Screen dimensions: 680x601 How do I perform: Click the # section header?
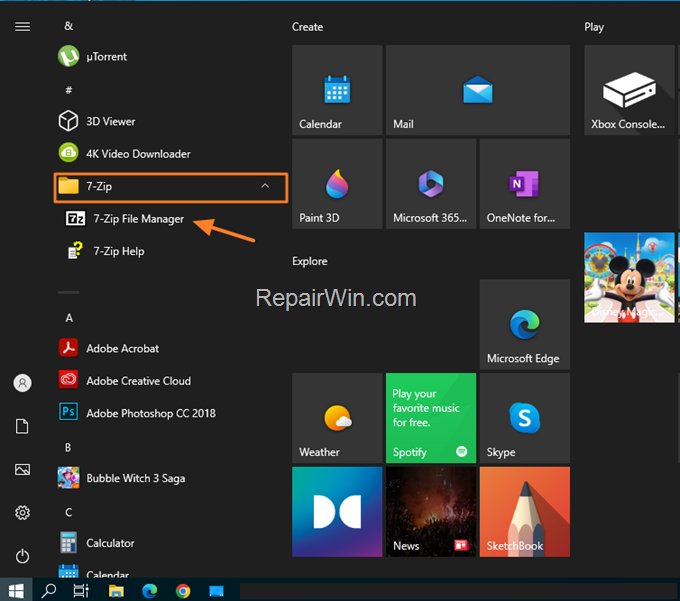click(x=69, y=90)
